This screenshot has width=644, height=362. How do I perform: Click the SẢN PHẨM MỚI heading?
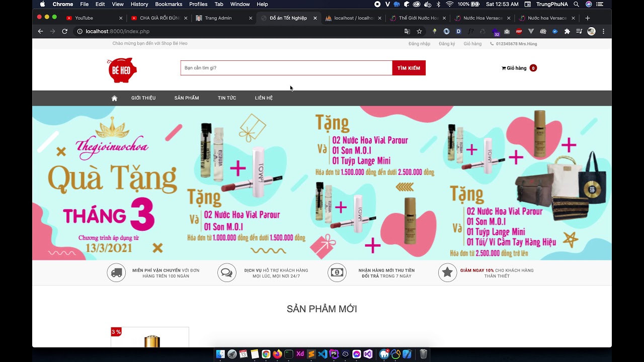click(x=322, y=309)
